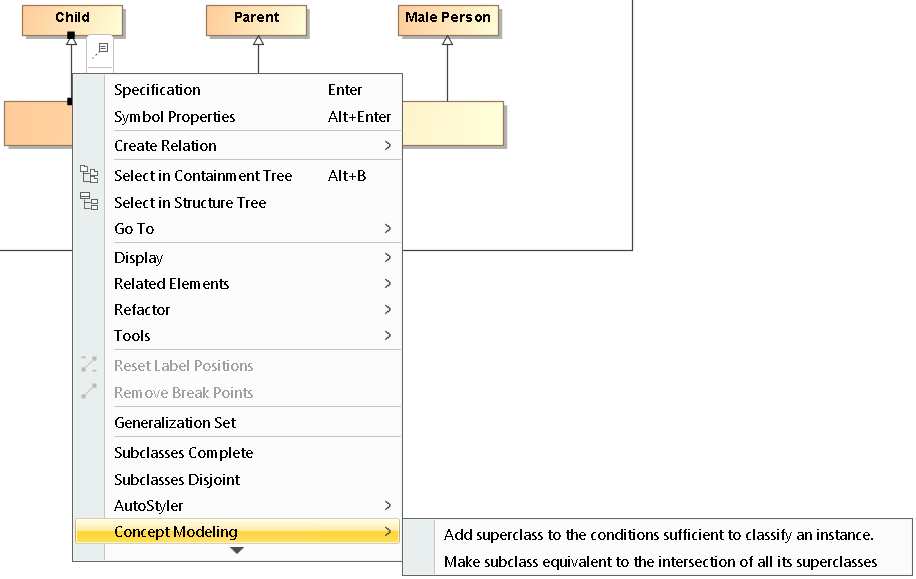Screen dimensions: 916x579
Task: Select the Generalization Set menu item
Action: (175, 423)
